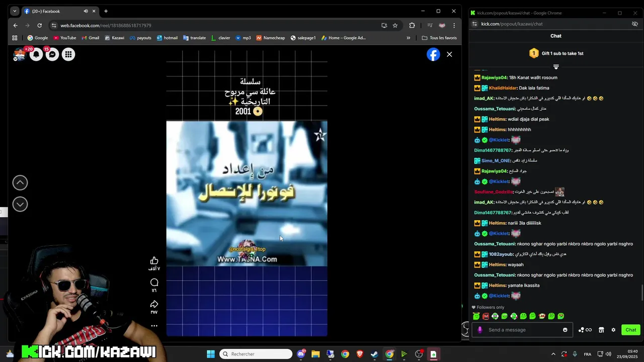Open the Facebook apps grid menu

(x=68, y=54)
